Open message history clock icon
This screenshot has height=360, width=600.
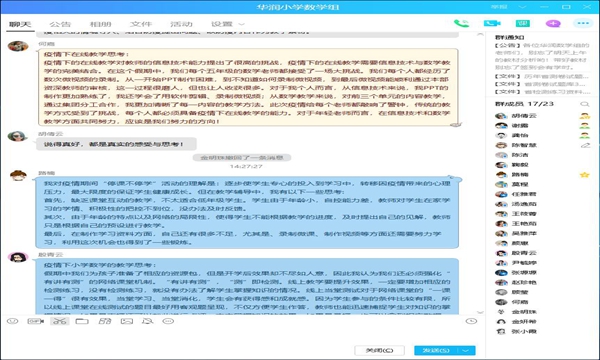click(471, 321)
